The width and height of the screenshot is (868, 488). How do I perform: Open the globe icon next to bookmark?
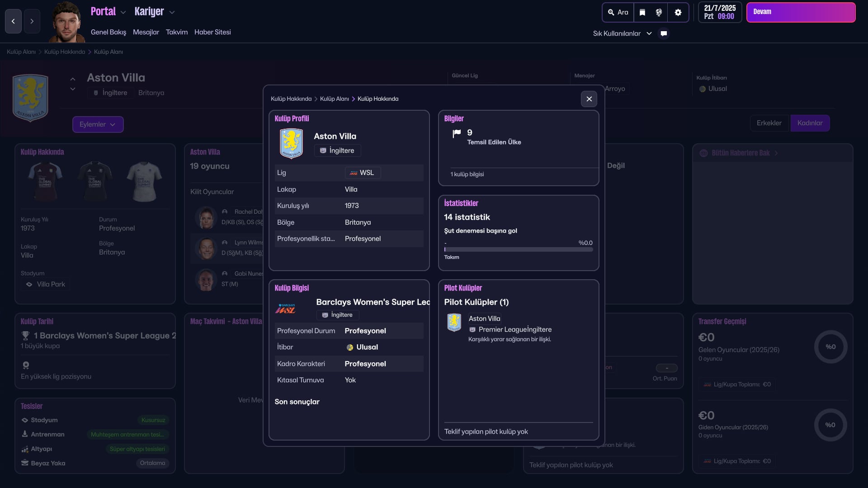(659, 13)
